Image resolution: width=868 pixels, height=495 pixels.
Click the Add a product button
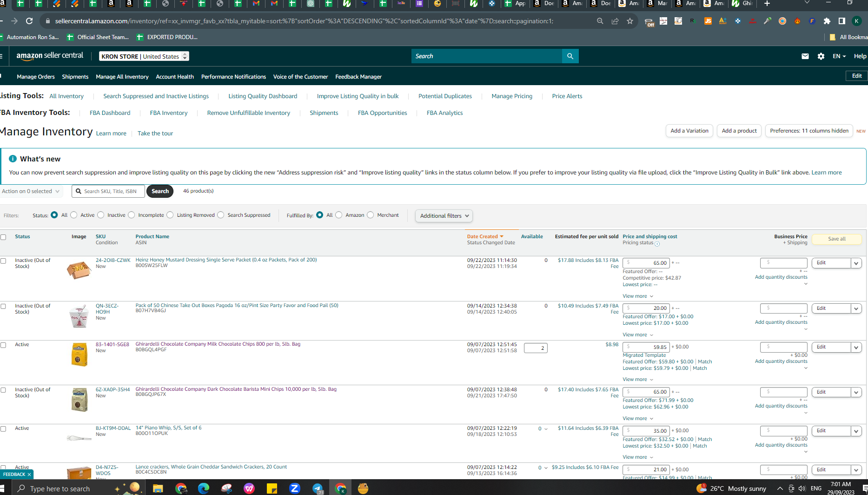739,131
